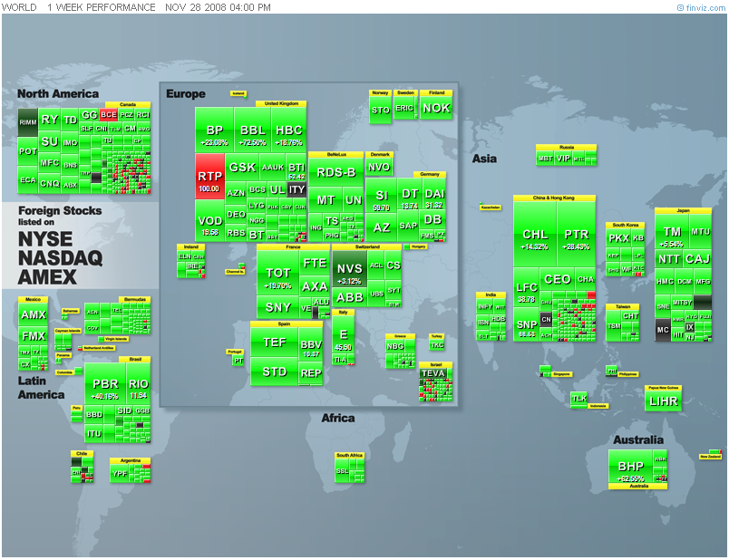The width and height of the screenshot is (729, 560).
Task: Open the HBC tile in United Kingdom
Action: point(288,130)
